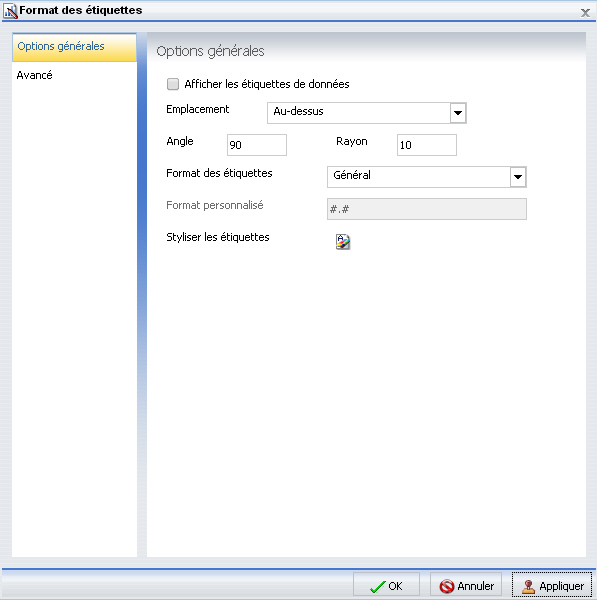597x600 pixels.
Task: Click the Rayon input field
Action: coord(427,145)
